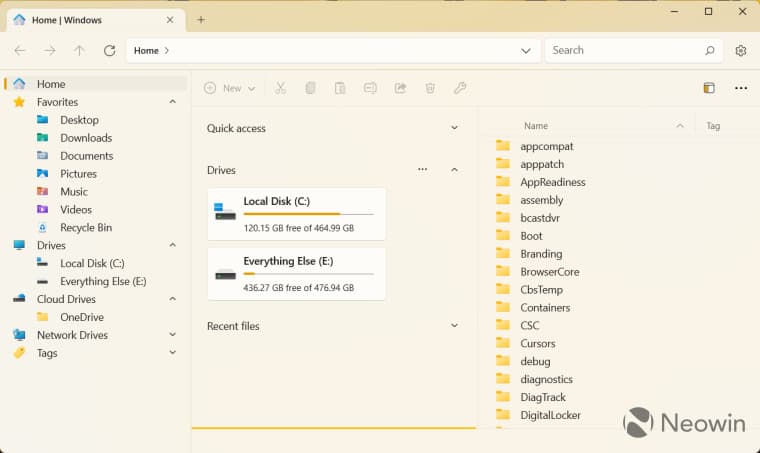Image resolution: width=760 pixels, height=453 pixels.
Task: Open the Local Disk (C:) drive card
Action: click(296, 214)
